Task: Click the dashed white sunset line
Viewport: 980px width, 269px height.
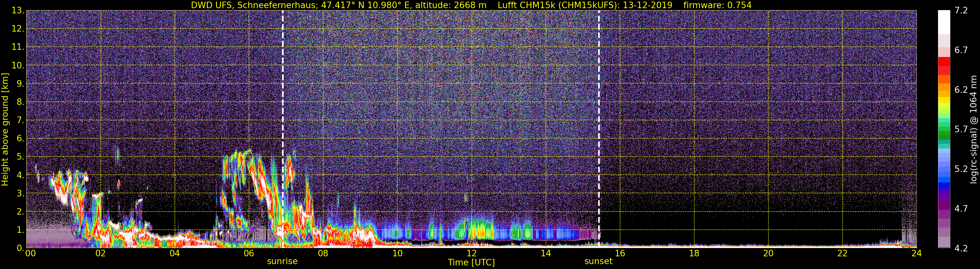Action: coord(599,129)
